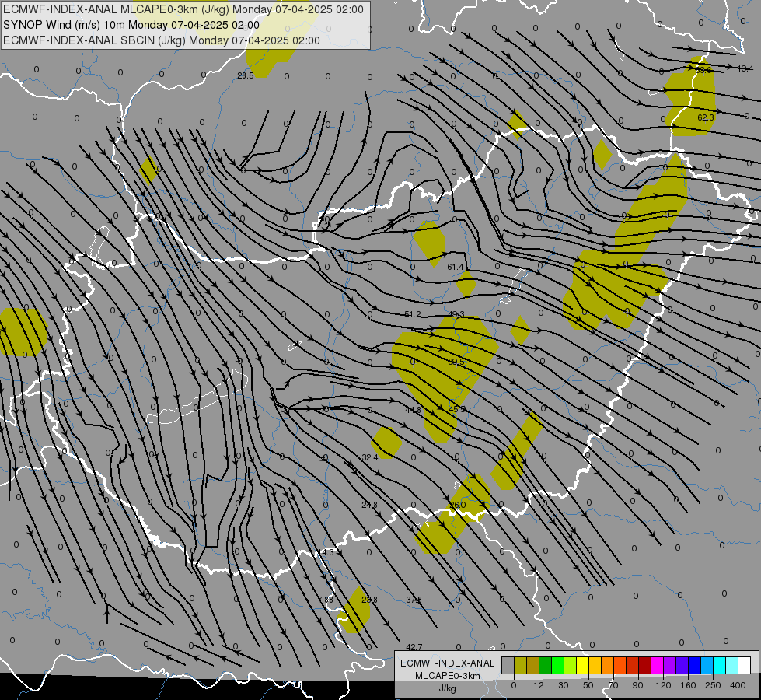This screenshot has height=700, width=761.
Task: Click the legend tick label 90
Action: pyautogui.click(x=637, y=685)
